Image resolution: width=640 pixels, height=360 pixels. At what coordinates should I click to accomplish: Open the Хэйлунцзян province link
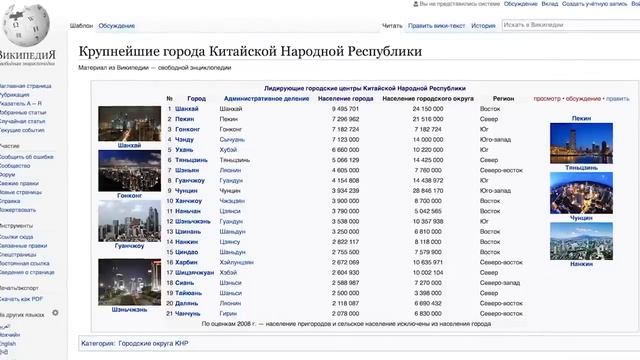pos(237,262)
